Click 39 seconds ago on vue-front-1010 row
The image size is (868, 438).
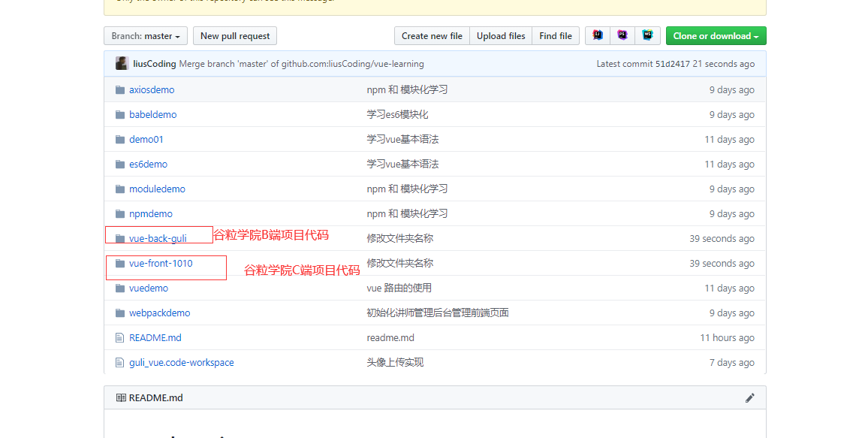click(x=722, y=264)
